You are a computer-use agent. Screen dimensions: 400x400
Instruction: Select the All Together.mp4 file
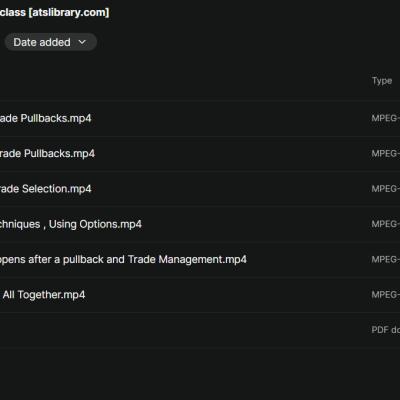pos(44,295)
